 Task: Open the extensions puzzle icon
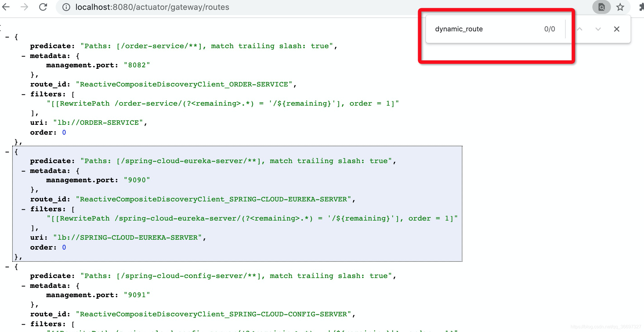point(641,7)
